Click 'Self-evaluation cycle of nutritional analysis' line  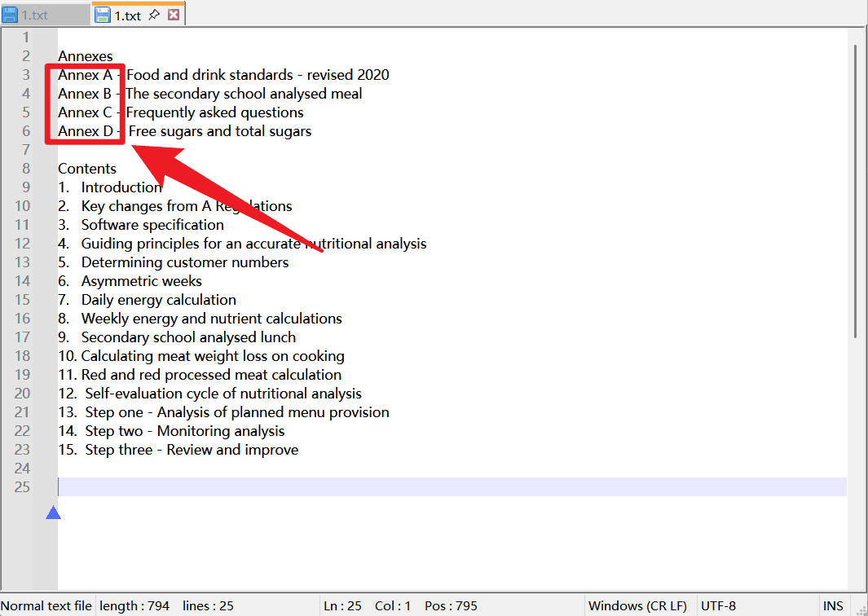[x=223, y=394]
